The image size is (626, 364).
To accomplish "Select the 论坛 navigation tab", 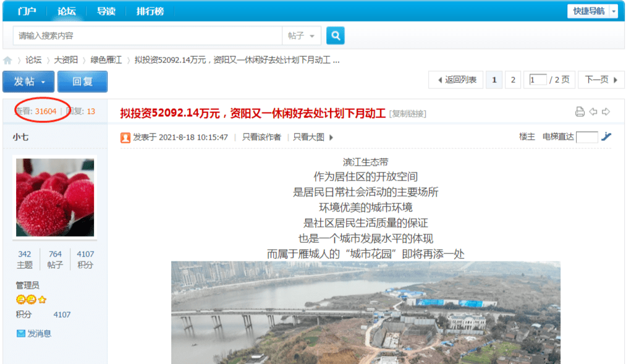I will coord(67,10).
